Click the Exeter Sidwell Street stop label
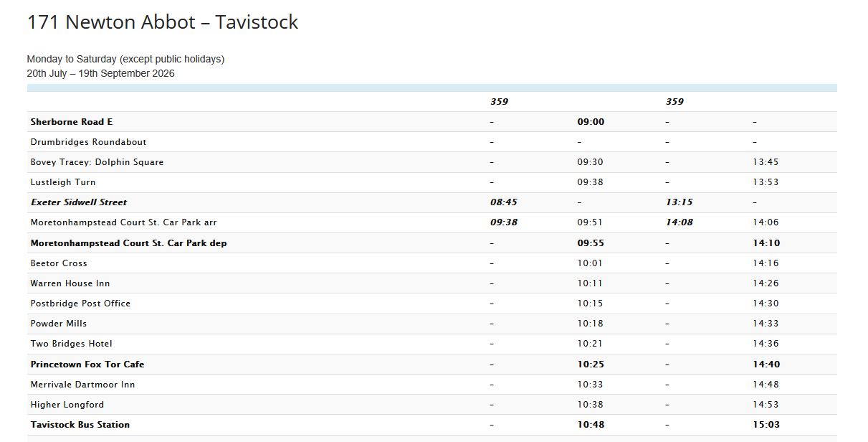The height and width of the screenshot is (442, 868). click(79, 202)
